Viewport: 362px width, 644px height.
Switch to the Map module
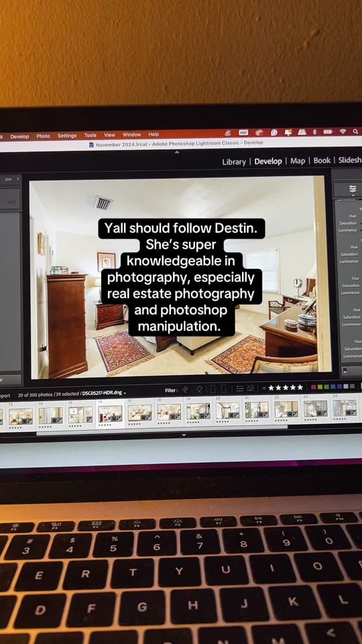tap(298, 161)
